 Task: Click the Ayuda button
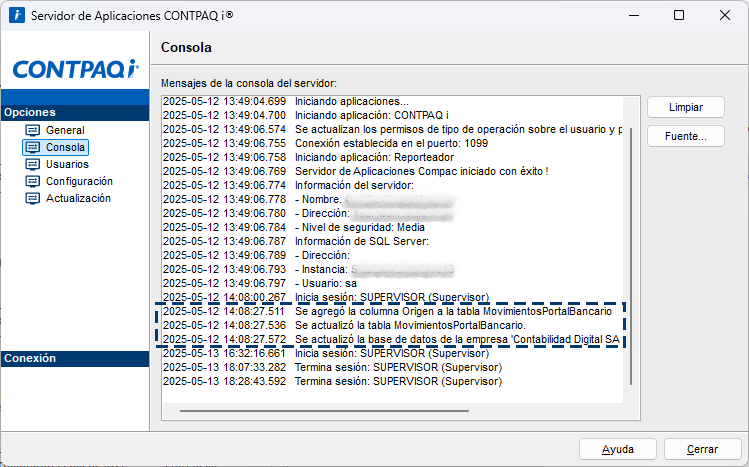tap(617, 449)
